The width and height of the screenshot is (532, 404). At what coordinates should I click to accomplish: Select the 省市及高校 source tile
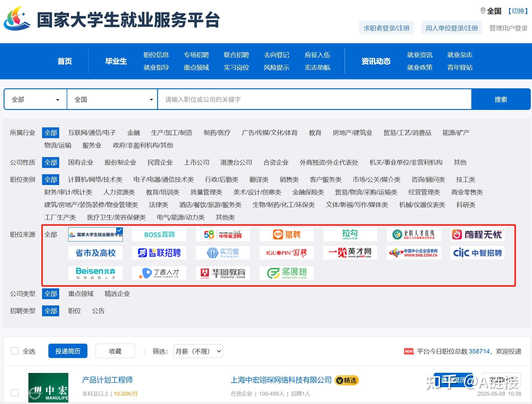[96, 253]
